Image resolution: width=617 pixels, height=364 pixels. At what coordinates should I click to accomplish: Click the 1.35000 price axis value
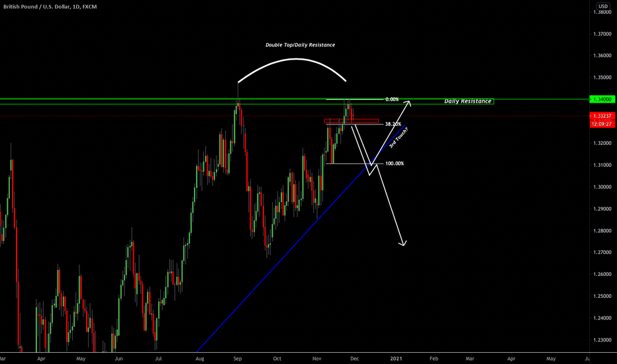[x=602, y=77]
